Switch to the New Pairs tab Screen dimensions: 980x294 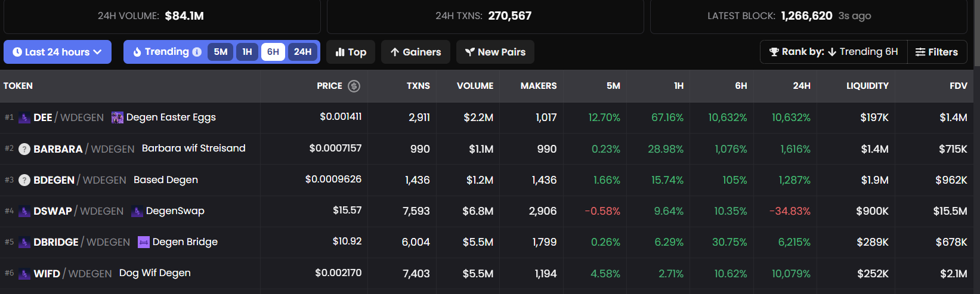pyautogui.click(x=495, y=52)
